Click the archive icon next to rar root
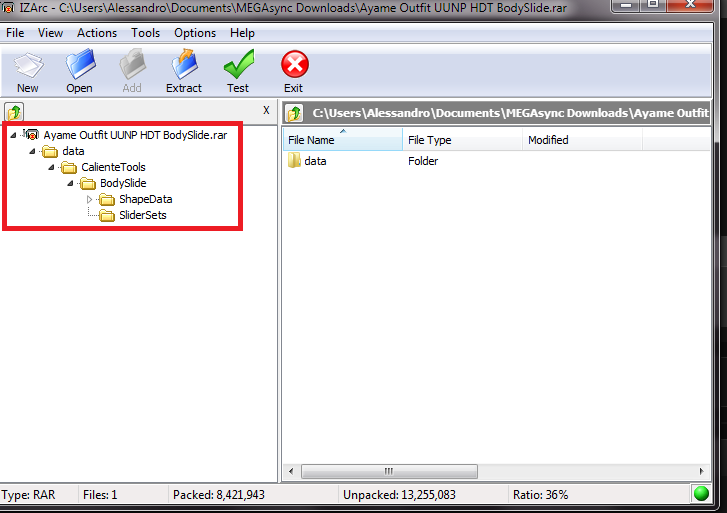 (32, 135)
